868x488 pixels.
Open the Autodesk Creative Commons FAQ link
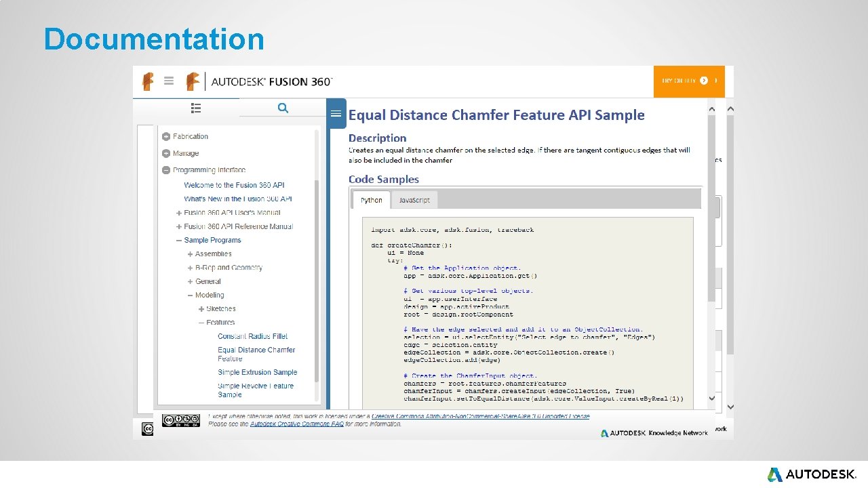tap(296, 424)
